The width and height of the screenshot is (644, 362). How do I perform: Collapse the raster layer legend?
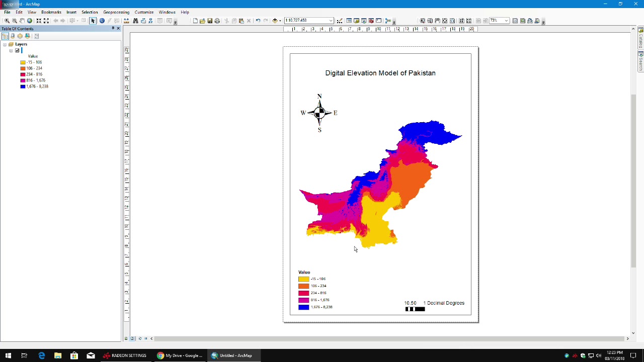point(11,50)
